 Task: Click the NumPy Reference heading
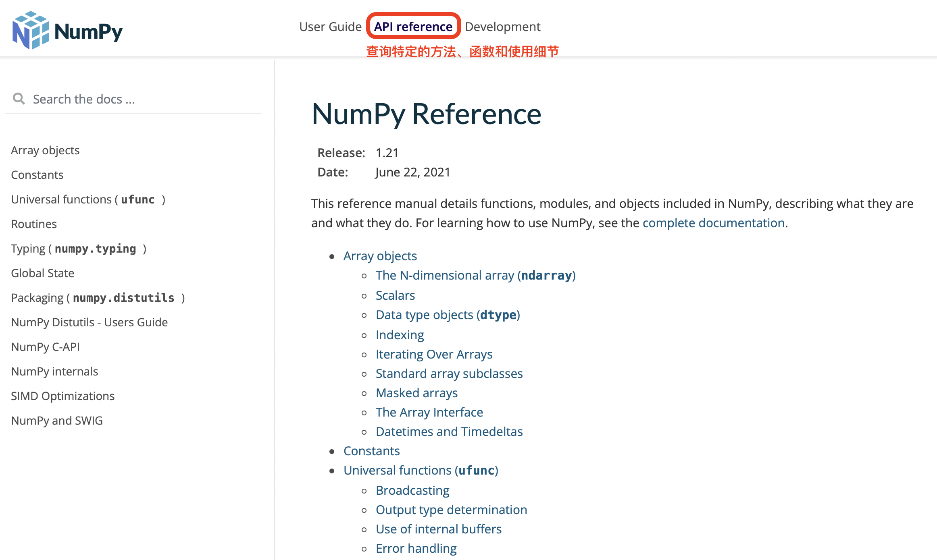pos(426,114)
